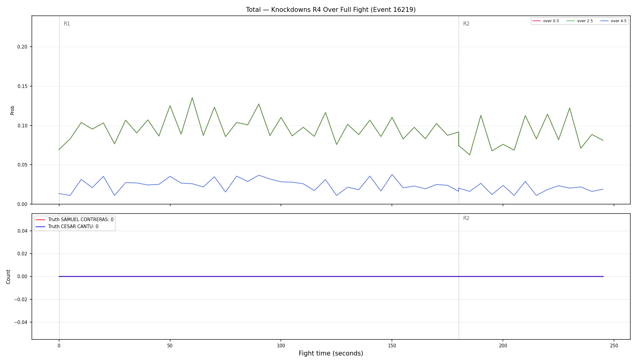Image resolution: width=637 pixels, height=364 pixels.
Task: Click the 0.10 tick on the Prob axis
Action: point(22,126)
